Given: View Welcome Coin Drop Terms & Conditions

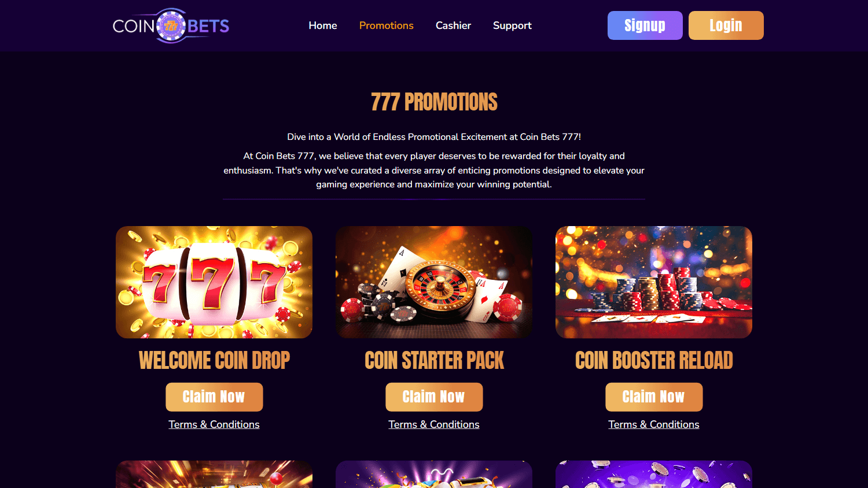Looking at the screenshot, I should coord(214,424).
